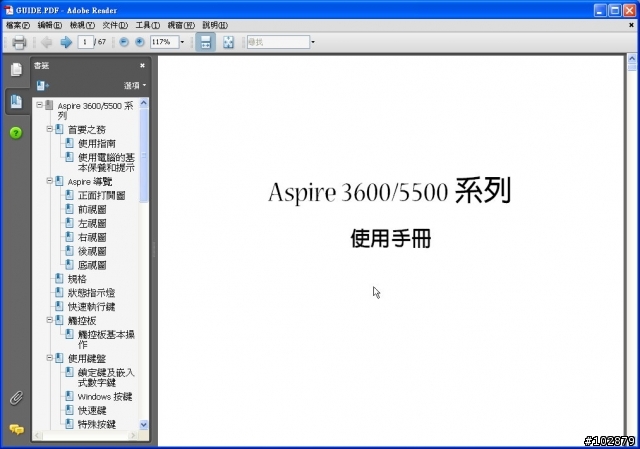
Task: Select the 正面打開圖 bookmark
Action: tap(102, 196)
